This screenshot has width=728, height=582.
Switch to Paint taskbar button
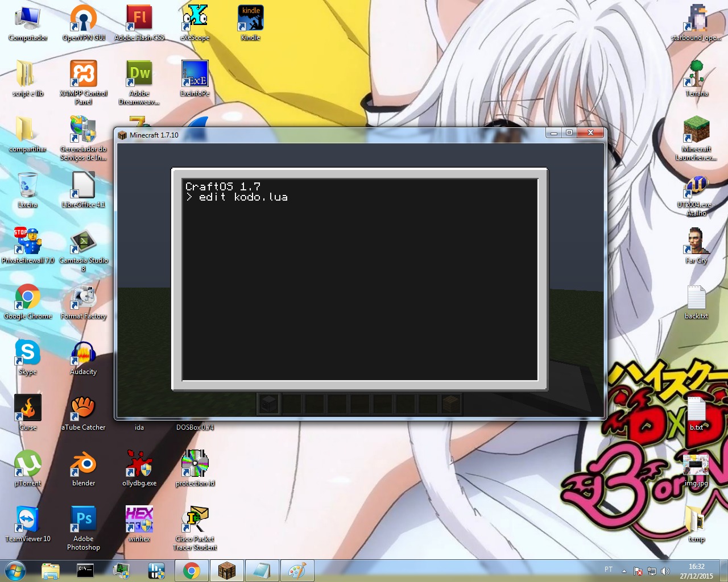[297, 571]
